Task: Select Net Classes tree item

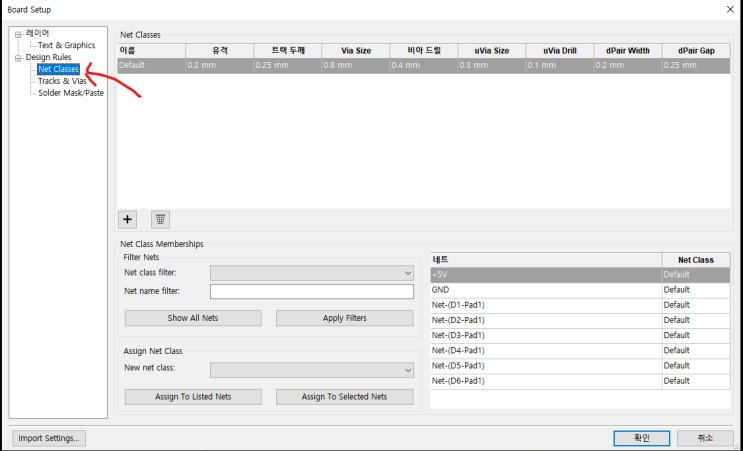Action: [x=58, y=69]
